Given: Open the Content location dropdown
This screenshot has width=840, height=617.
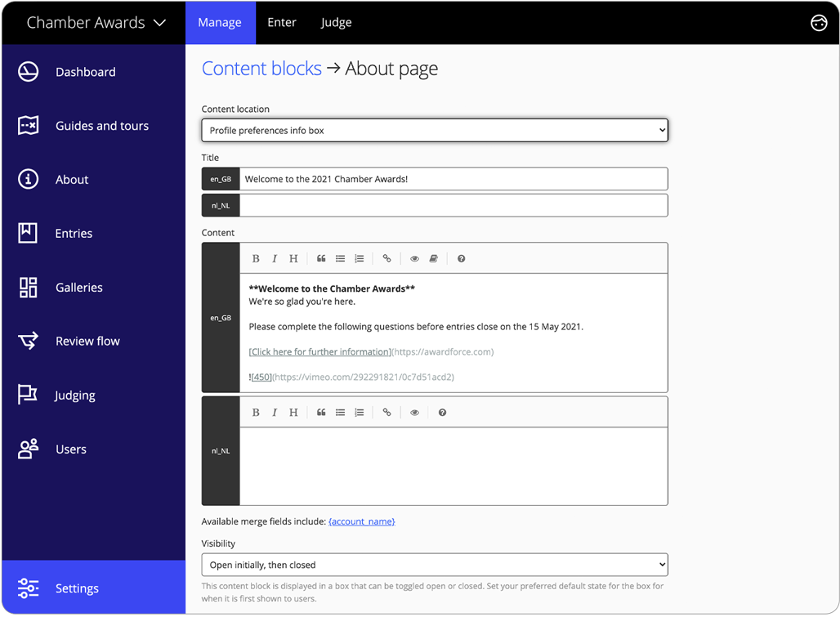Looking at the screenshot, I should [435, 130].
